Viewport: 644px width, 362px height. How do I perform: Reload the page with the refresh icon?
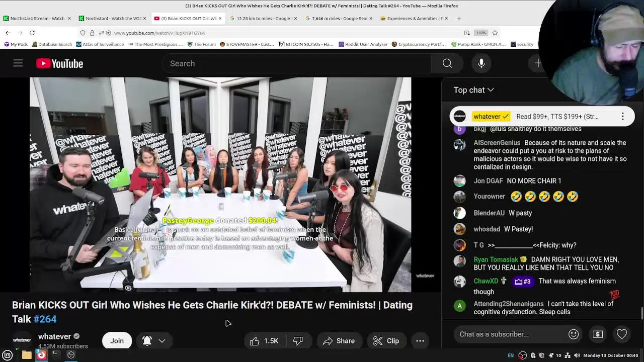[32, 33]
